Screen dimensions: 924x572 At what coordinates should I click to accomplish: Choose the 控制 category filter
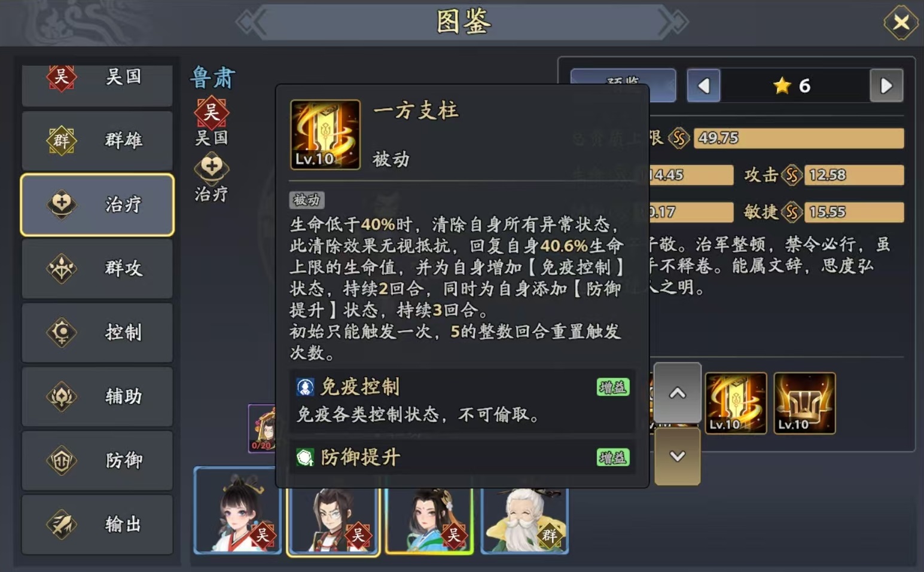(97, 332)
